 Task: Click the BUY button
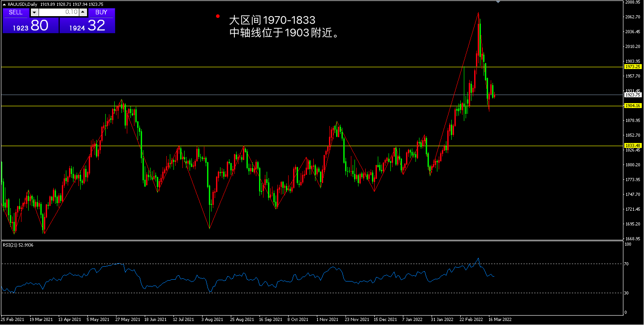pos(102,13)
